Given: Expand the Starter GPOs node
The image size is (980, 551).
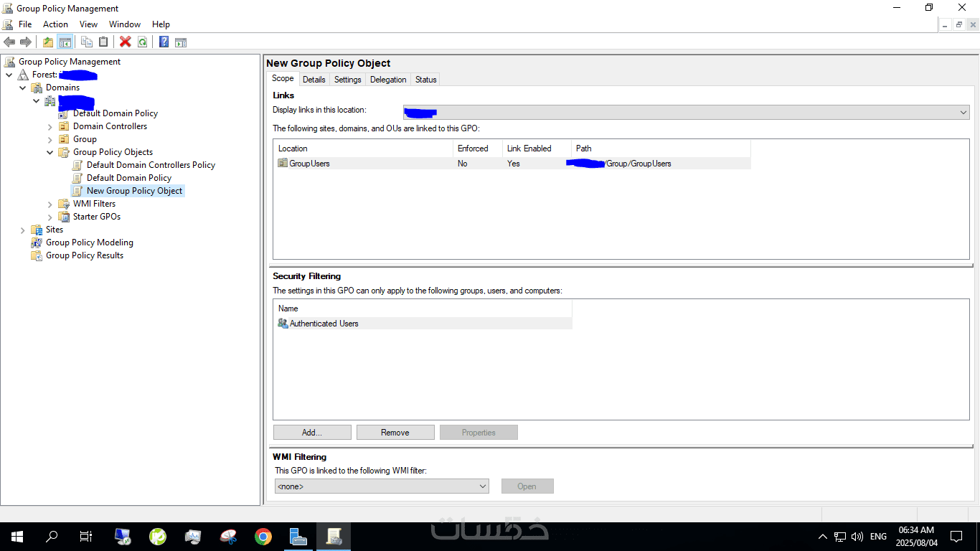Looking at the screenshot, I should 50,217.
